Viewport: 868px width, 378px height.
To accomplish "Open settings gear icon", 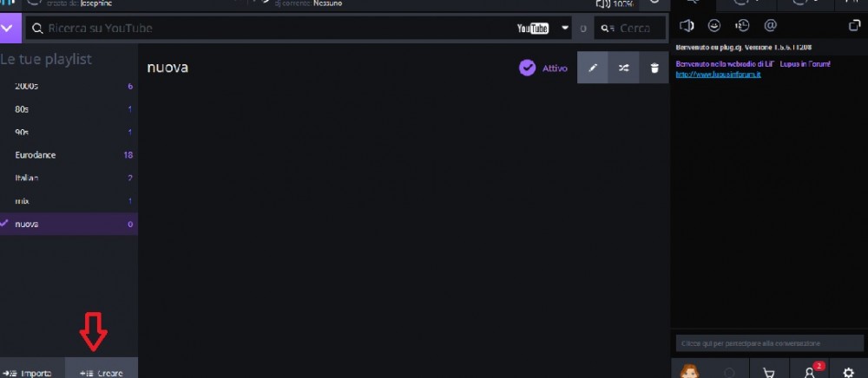I will point(848,372).
